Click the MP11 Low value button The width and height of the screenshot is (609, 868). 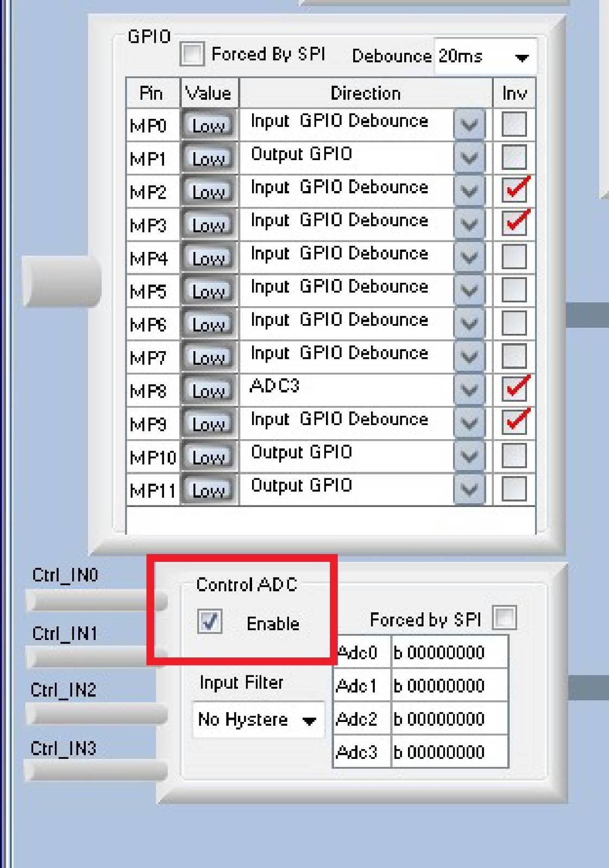pos(209,489)
